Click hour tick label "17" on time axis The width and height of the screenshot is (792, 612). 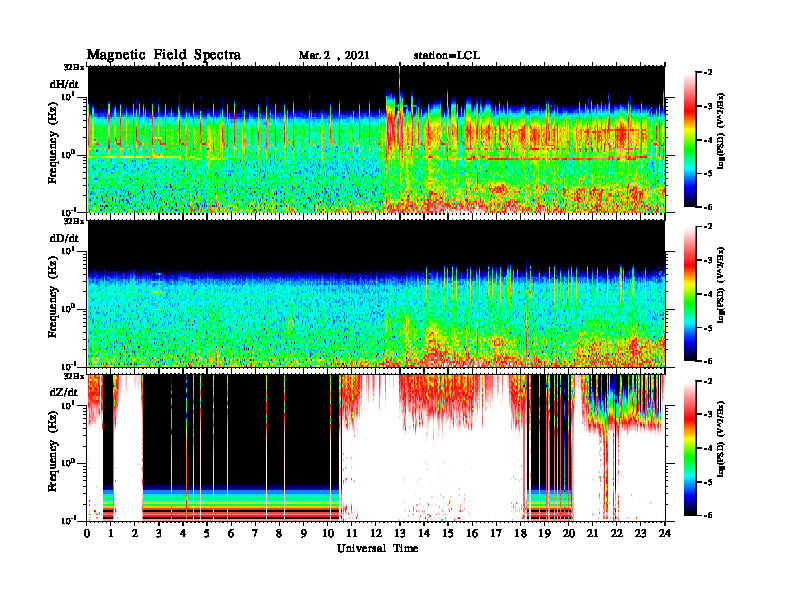tap(496, 533)
